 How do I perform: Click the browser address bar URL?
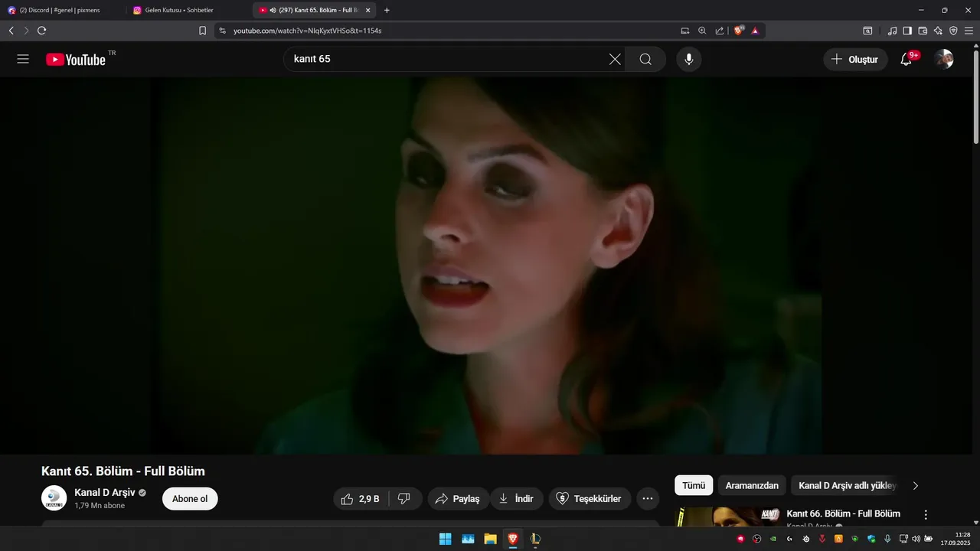click(306, 31)
